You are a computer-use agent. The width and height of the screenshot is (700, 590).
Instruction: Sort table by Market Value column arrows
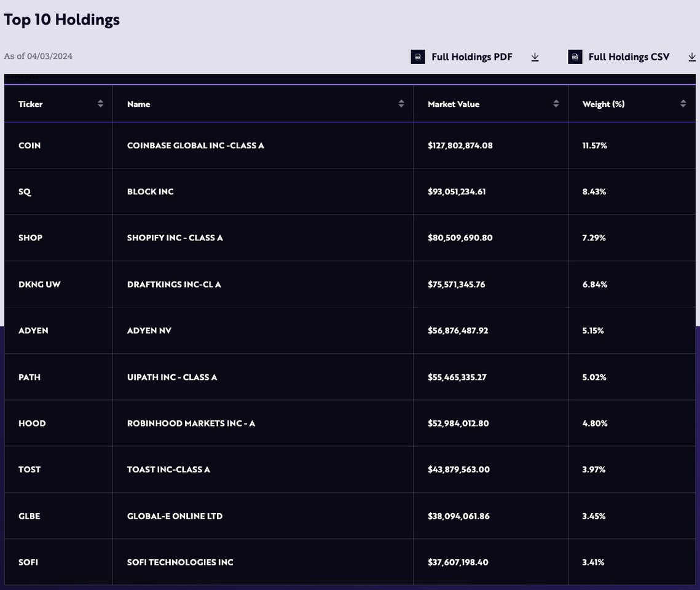(556, 103)
